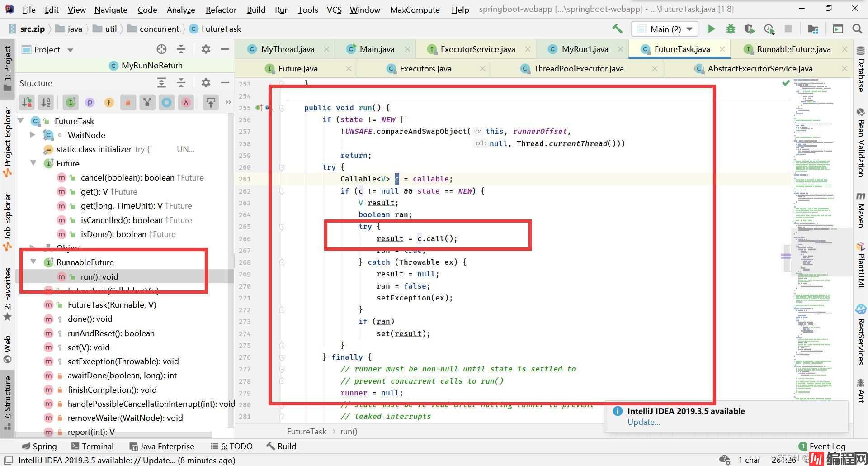This screenshot has height=466, width=868.
Task: Toggle Show Lambdas filter
Action: click(x=186, y=102)
